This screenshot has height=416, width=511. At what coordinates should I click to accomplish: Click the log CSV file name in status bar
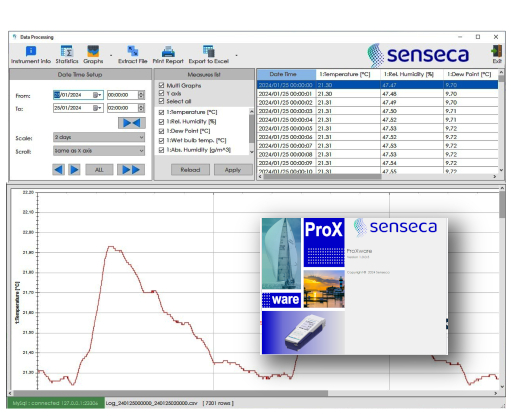(152, 403)
